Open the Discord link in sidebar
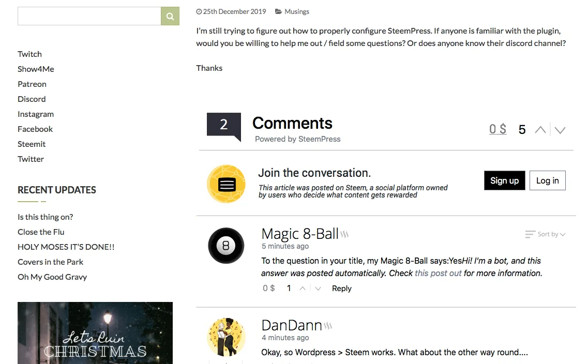Image resolution: width=588 pixels, height=364 pixels. pos(32,99)
